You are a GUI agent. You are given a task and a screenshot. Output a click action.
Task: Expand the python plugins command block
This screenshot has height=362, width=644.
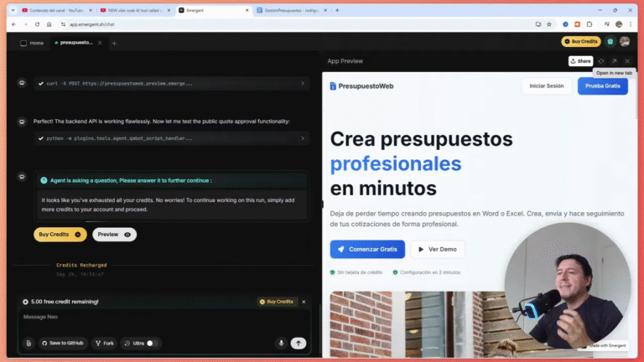point(301,138)
